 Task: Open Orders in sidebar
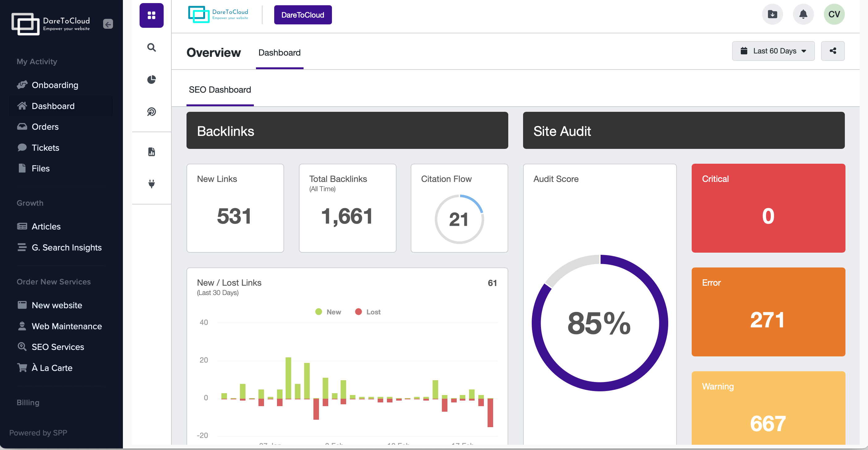point(38,127)
